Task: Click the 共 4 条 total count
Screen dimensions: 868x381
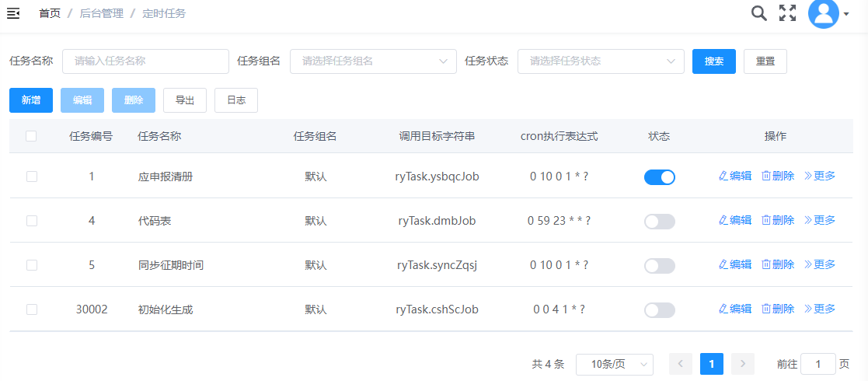Action: tap(548, 365)
